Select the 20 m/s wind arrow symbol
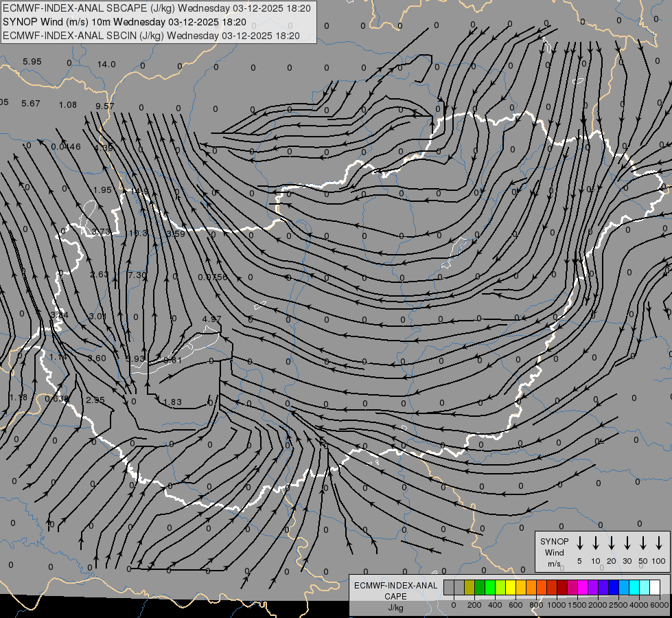This screenshot has height=618, width=672. [x=612, y=543]
